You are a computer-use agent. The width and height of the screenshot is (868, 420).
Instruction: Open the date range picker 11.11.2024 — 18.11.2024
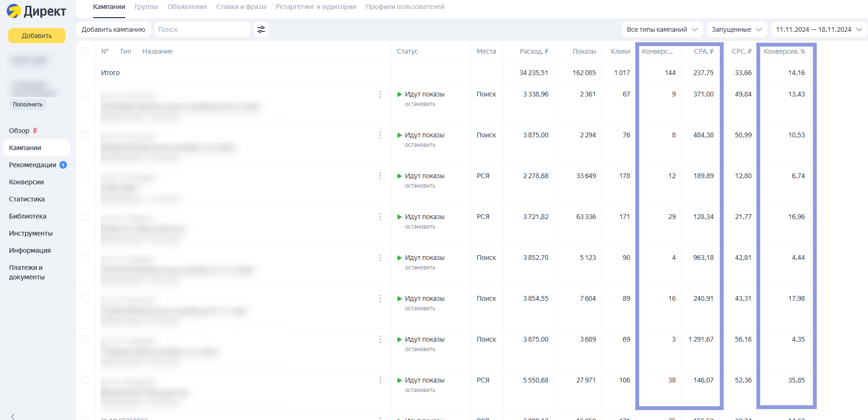(x=819, y=29)
